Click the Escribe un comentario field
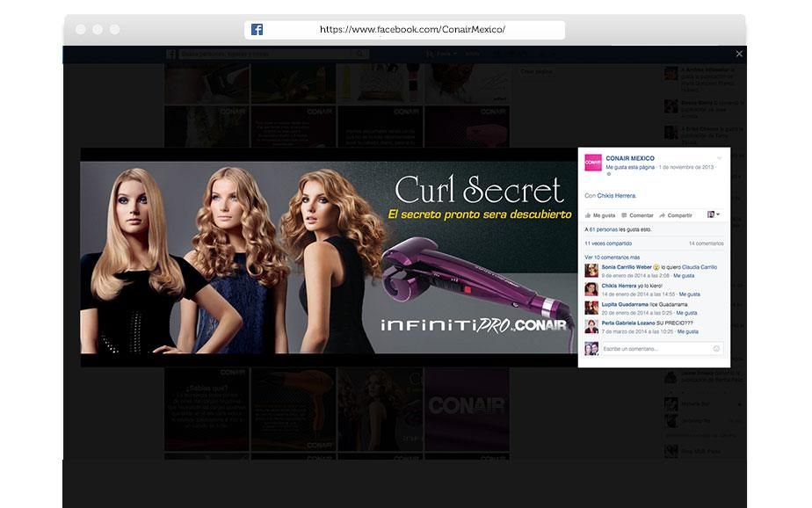Viewport: 812px width, 508px height. (x=662, y=349)
